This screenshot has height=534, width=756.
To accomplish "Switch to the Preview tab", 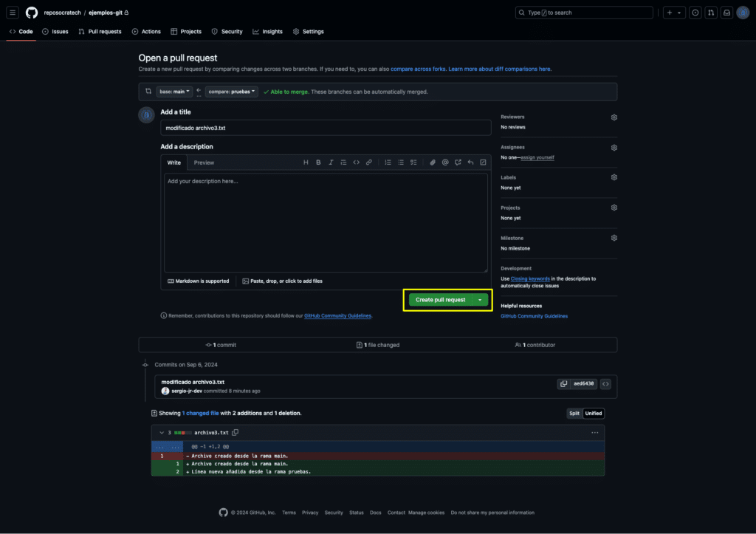I will (204, 162).
